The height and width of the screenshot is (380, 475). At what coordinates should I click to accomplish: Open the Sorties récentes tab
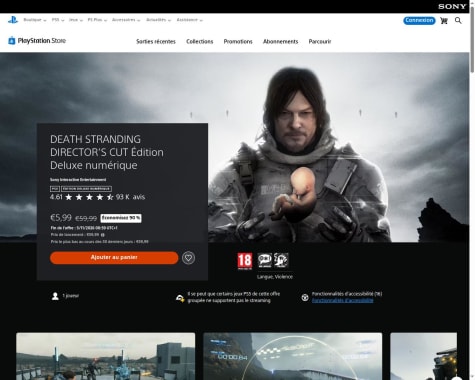(x=156, y=41)
